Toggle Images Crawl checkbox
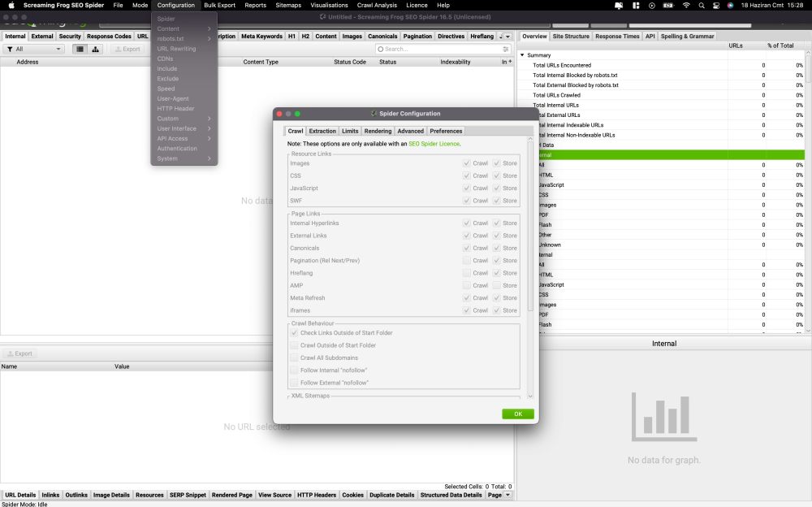This screenshot has width=812, height=507. pyautogui.click(x=467, y=163)
